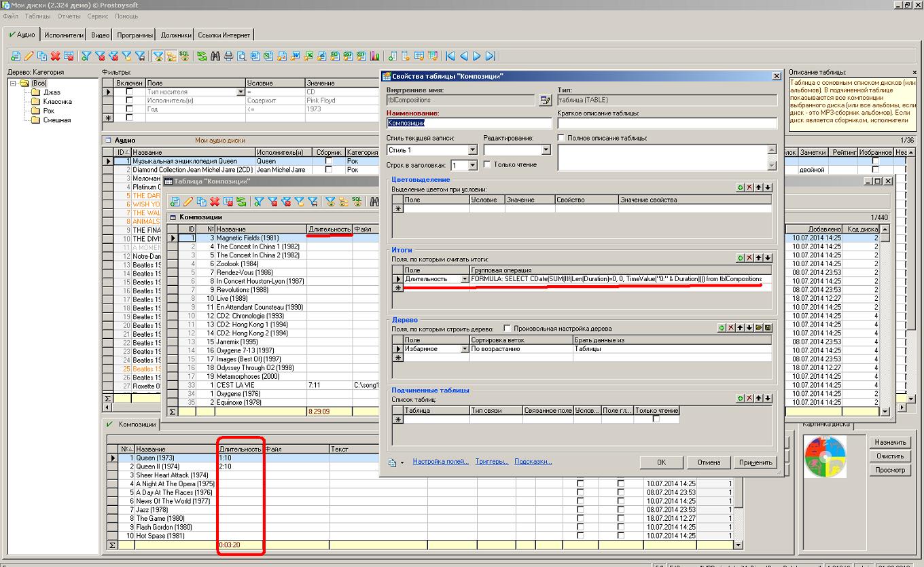Click the save icon in Дерево section
This screenshot has height=567, width=924.
(768, 327)
